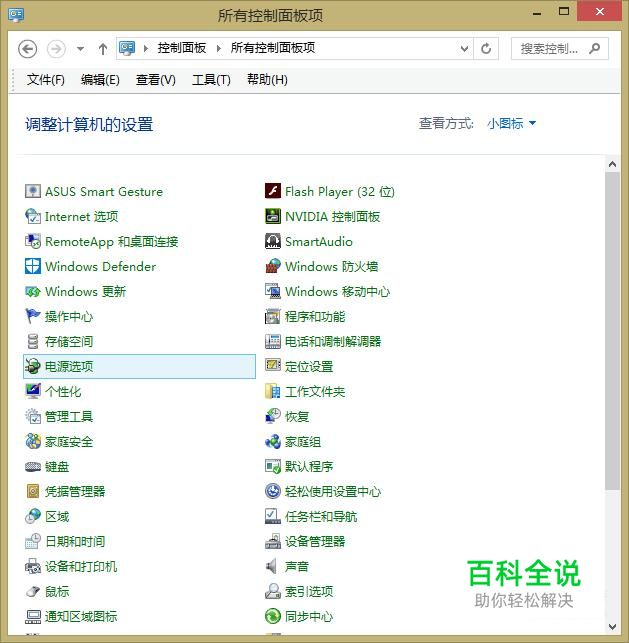
Task: Click the search magnifier icon
Action: click(594, 49)
